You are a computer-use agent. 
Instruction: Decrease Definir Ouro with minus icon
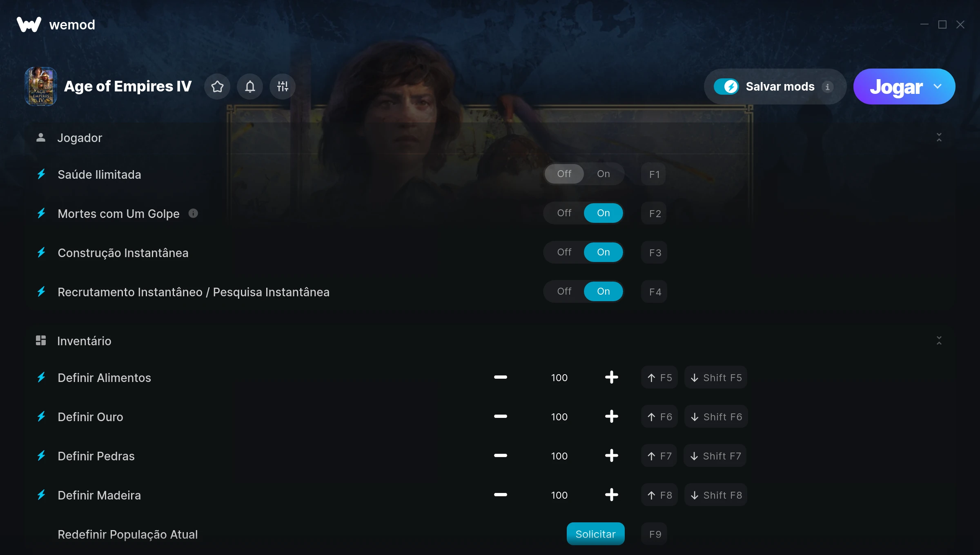[500, 417]
